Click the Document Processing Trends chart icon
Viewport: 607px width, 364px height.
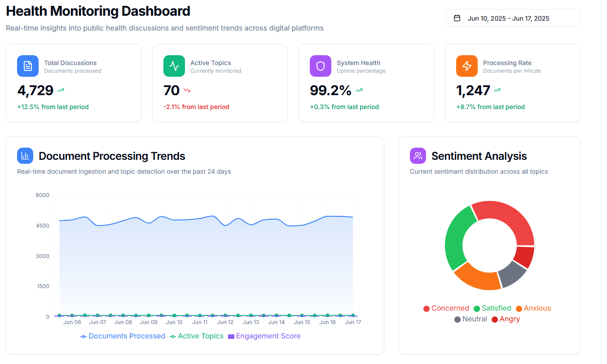pos(25,156)
